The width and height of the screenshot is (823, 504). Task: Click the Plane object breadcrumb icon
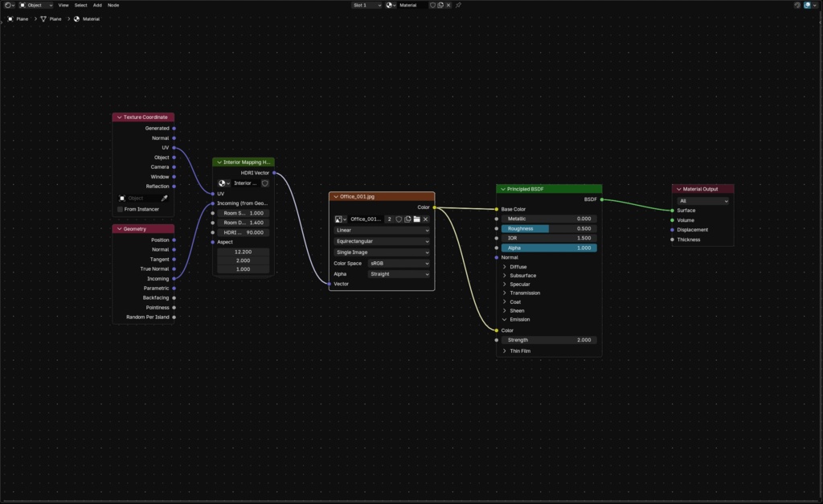(x=10, y=19)
